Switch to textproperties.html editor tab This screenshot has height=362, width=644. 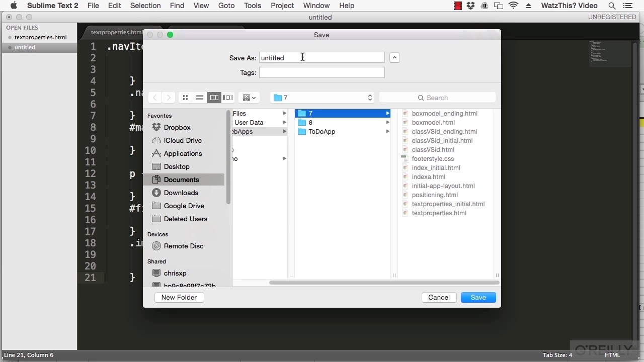[117, 32]
